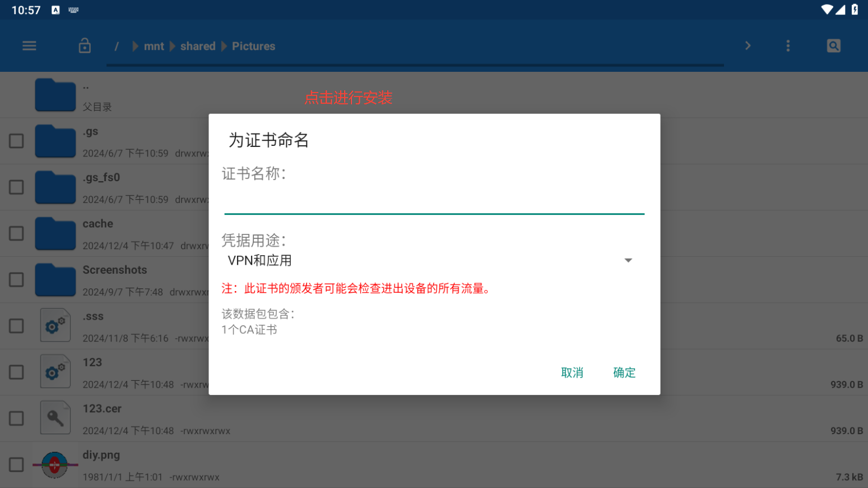Select the cache folder checkbox
Screen dimensions: 868x488
[x=16, y=233]
